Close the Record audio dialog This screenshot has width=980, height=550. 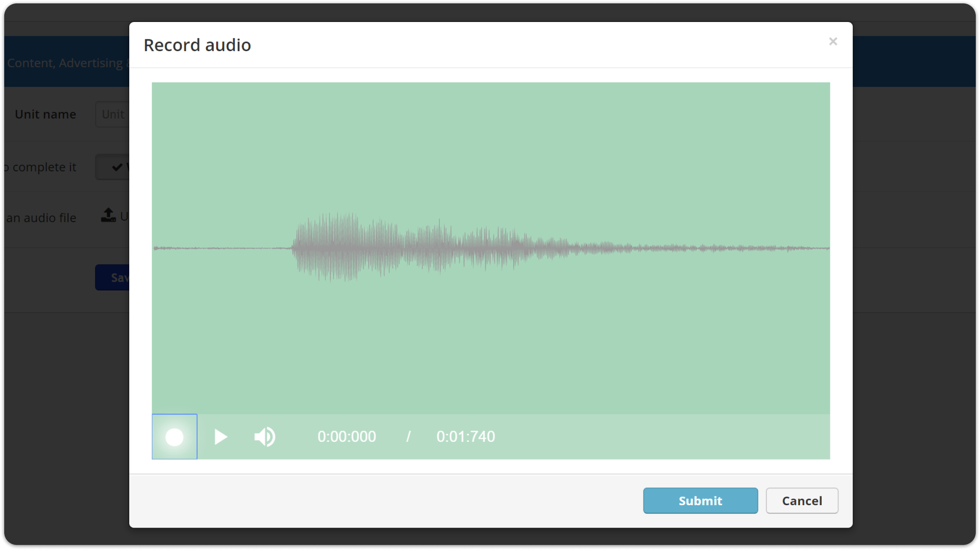(833, 41)
